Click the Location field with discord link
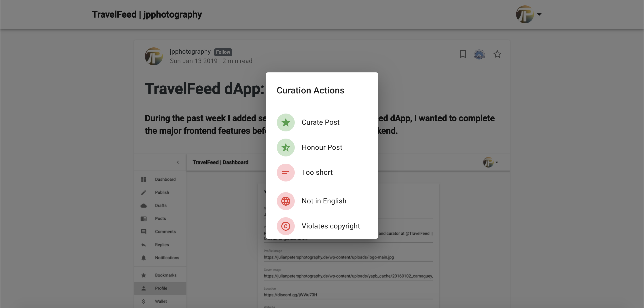Viewport: 644px width, 308px height. [348, 295]
